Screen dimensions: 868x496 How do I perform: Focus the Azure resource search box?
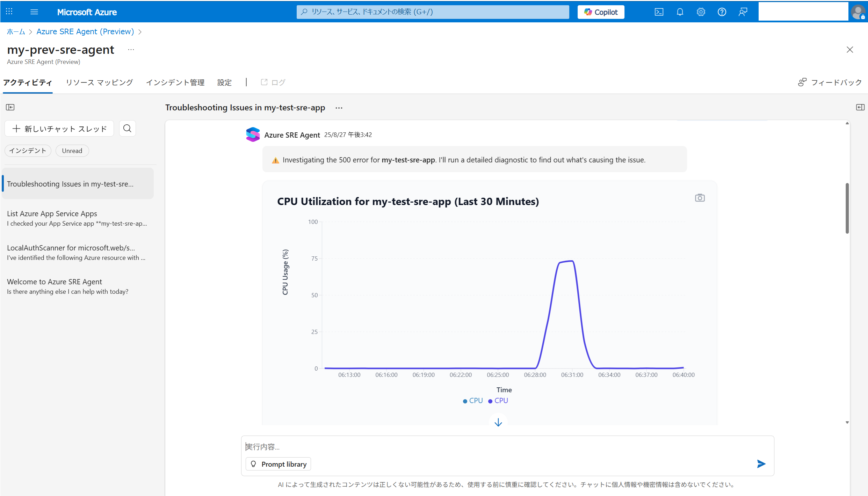[x=433, y=12]
